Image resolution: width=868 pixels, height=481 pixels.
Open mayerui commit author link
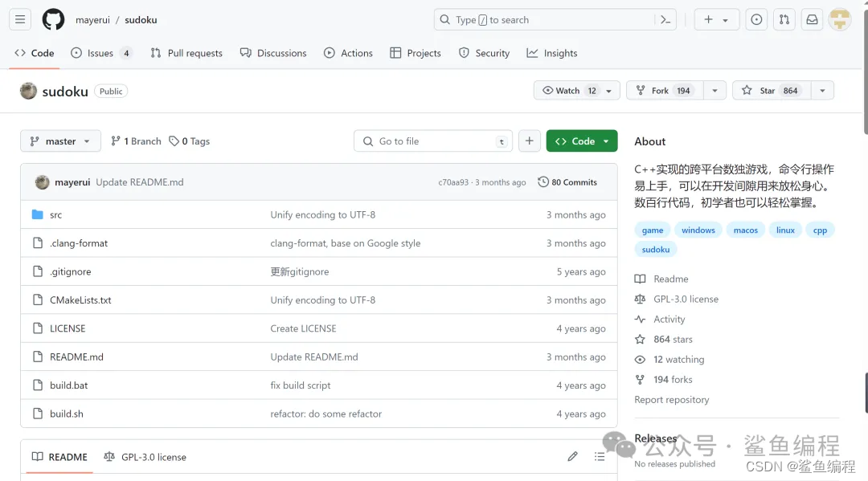(72, 182)
